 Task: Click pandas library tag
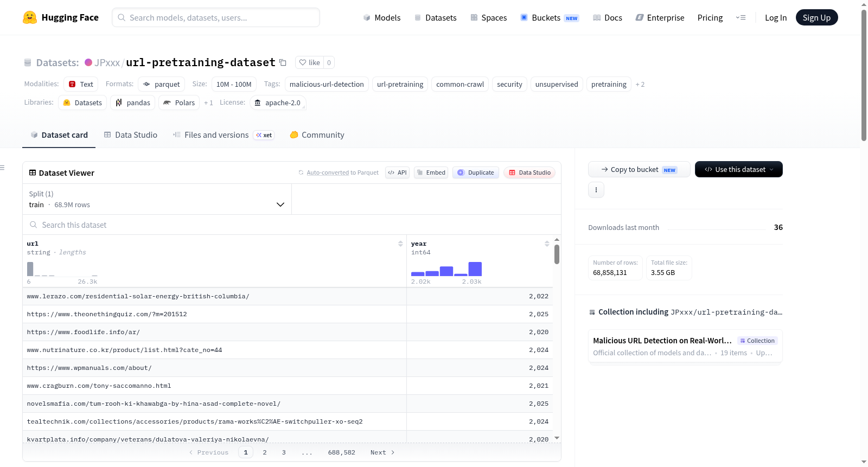click(x=133, y=103)
